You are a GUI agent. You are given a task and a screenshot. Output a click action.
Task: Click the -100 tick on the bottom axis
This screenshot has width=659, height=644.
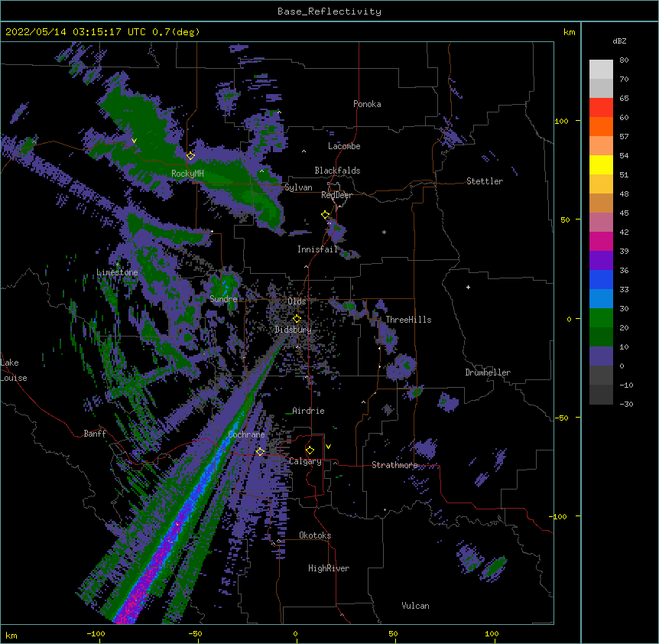click(96, 633)
